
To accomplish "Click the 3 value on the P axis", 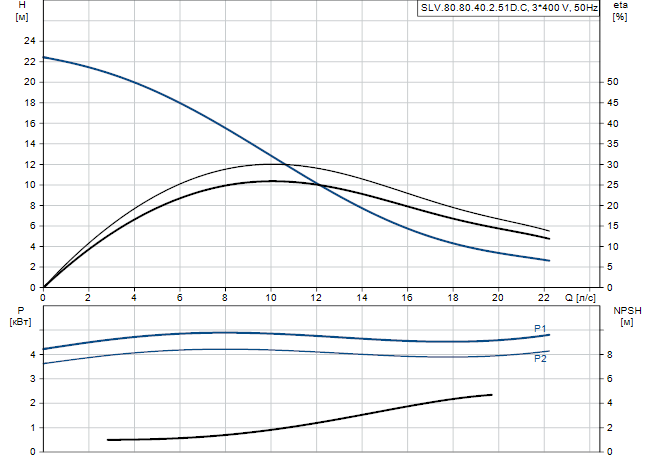I will click(x=33, y=378).
